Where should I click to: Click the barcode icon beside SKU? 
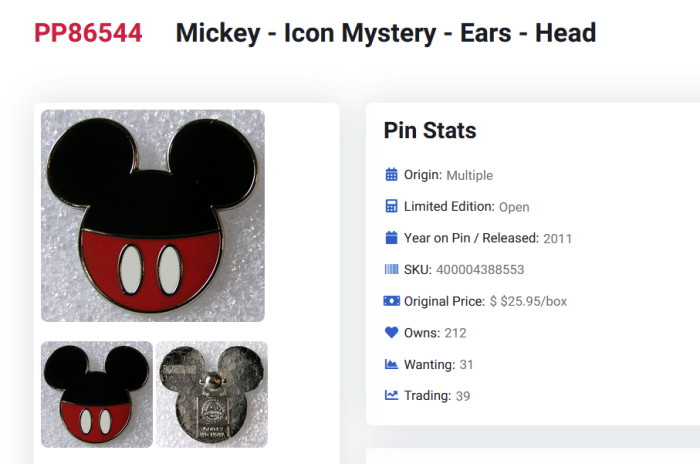click(392, 270)
